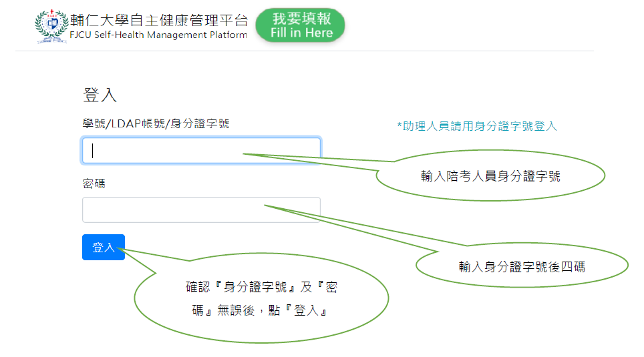Click the 'Fill in Here' English text on the green button
Screen dimensions: 644x357
tap(301, 33)
